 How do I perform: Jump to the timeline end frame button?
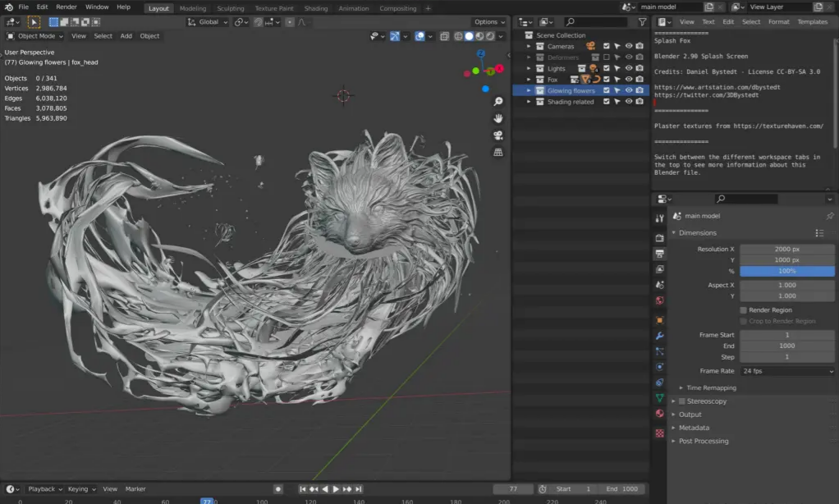[x=359, y=489]
